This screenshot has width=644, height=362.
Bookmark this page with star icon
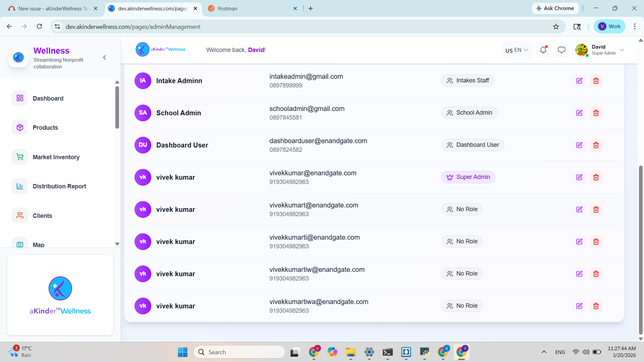pos(556,26)
